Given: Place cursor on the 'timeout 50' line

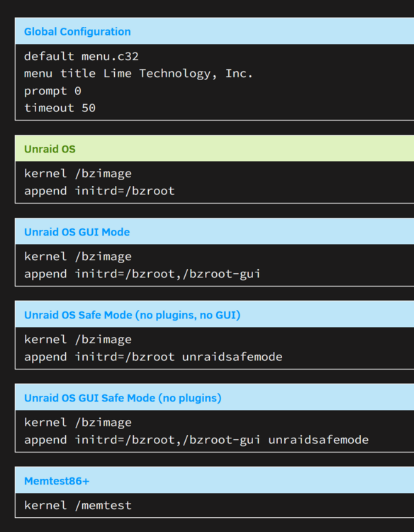Looking at the screenshot, I should 60,109.
